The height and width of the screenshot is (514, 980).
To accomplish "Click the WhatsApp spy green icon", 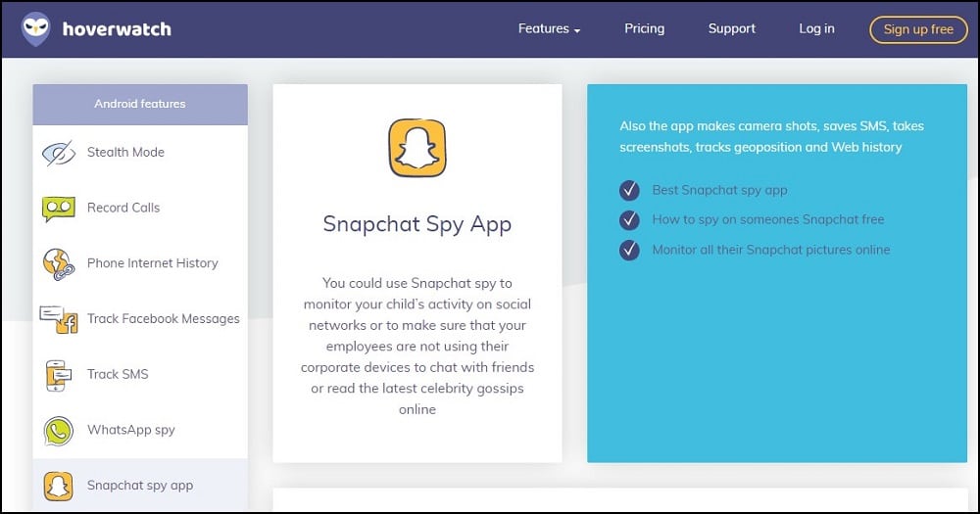I will [x=59, y=431].
